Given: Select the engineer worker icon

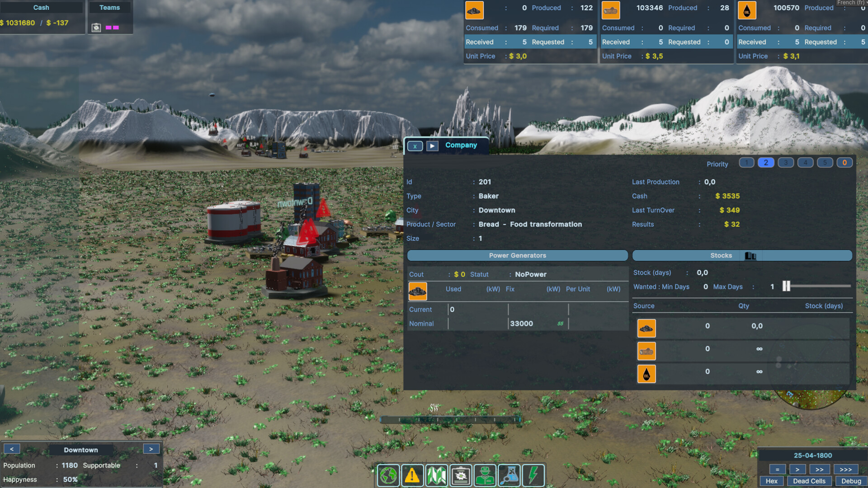Looking at the screenshot, I should tap(484, 475).
